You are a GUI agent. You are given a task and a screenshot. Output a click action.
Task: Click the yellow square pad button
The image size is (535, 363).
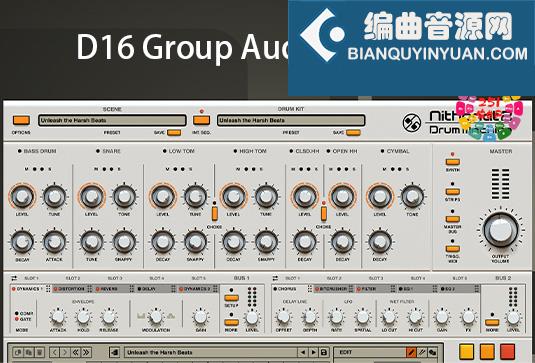pyautogui.click(x=466, y=351)
